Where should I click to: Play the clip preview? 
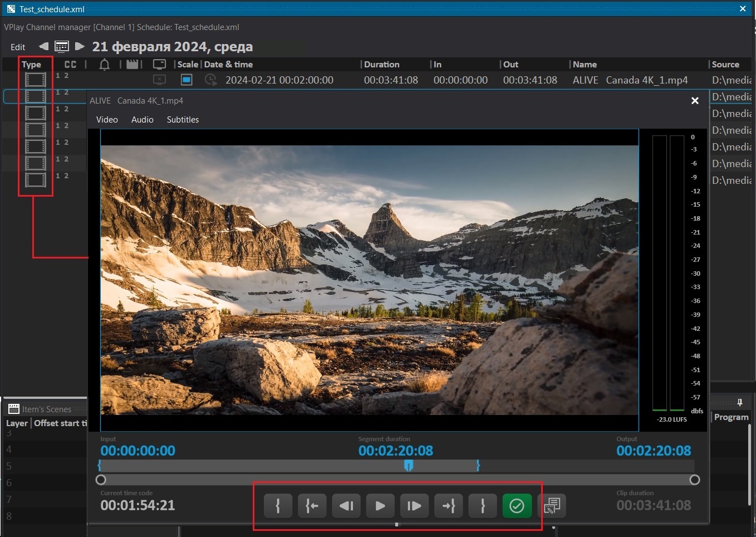(380, 506)
